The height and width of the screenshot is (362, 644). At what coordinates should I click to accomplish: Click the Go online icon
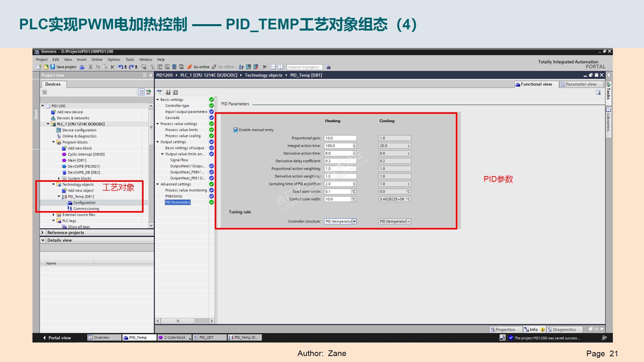point(190,67)
